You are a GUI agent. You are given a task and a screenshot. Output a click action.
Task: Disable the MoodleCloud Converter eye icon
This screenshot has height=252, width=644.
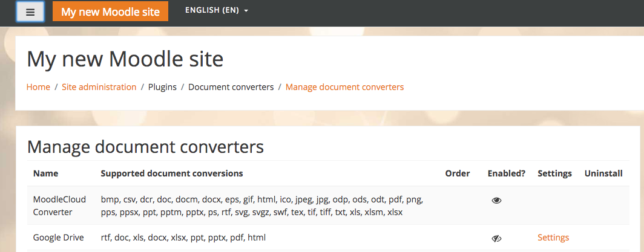496,201
